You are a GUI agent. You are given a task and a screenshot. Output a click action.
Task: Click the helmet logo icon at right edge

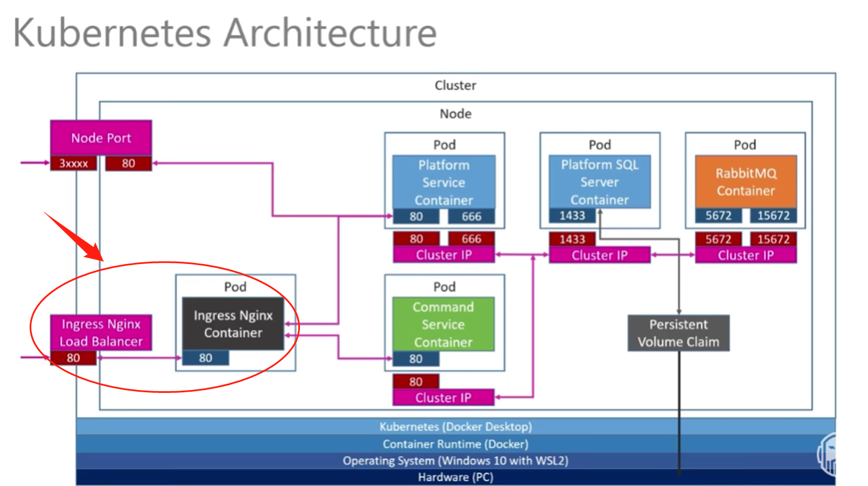[827, 453]
